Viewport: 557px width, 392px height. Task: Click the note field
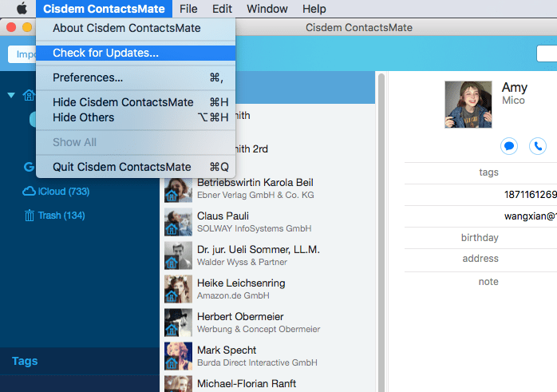(x=488, y=282)
